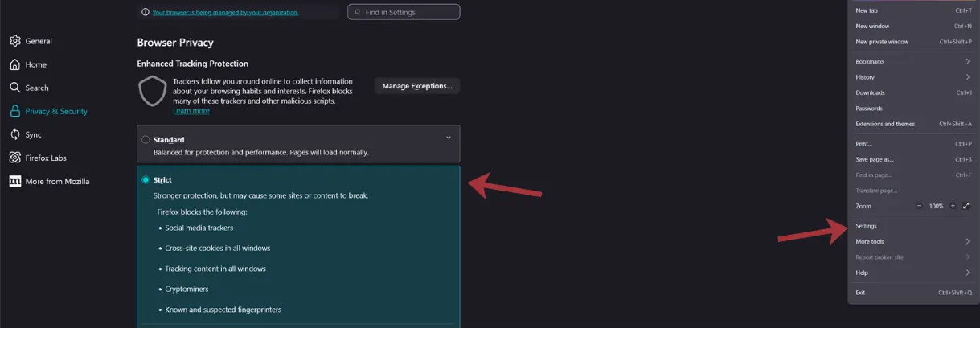
Task: Click the Privacy & Security lock icon
Action: (x=15, y=111)
